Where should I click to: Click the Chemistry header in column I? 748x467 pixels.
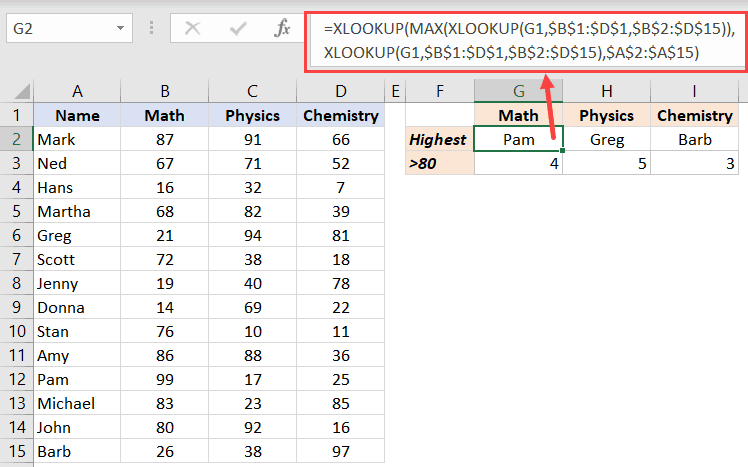(695, 115)
